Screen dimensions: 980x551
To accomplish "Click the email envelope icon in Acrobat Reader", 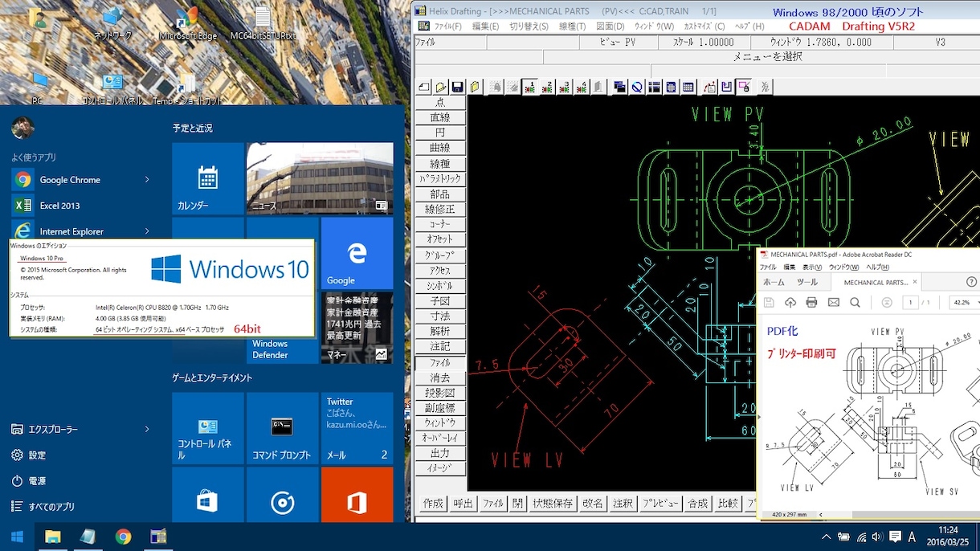I will (x=833, y=303).
